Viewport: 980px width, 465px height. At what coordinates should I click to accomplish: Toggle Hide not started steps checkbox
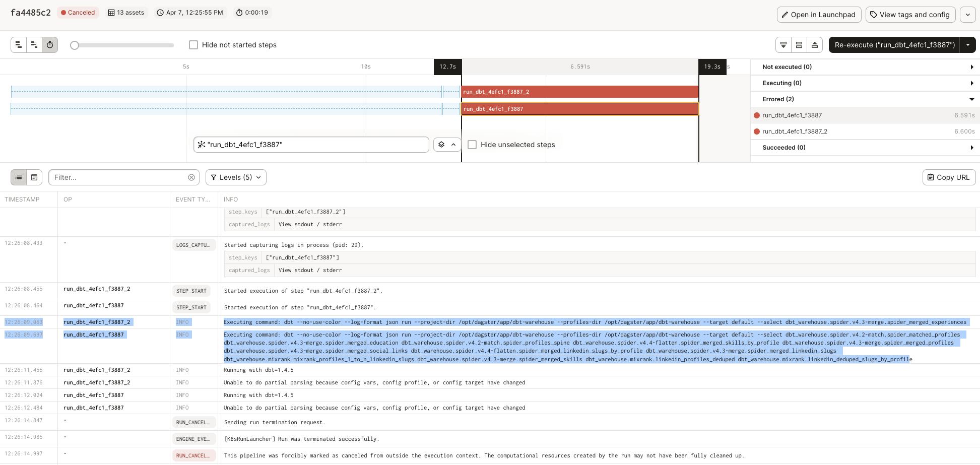pos(193,45)
